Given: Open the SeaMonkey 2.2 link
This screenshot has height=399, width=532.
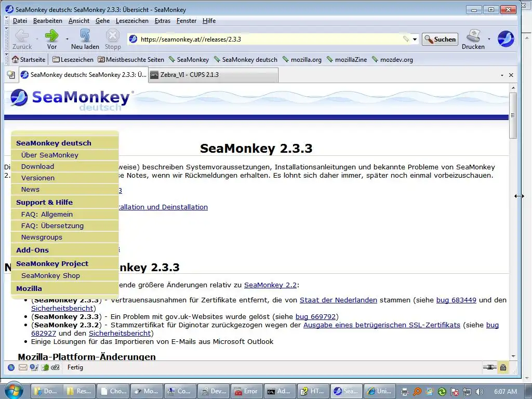Looking at the screenshot, I should pos(270,285).
